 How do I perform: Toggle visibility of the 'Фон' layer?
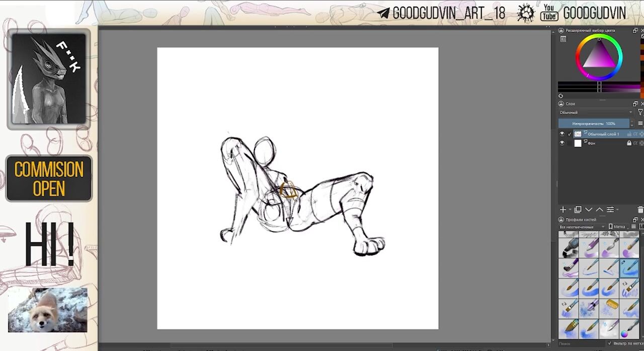[x=562, y=143]
